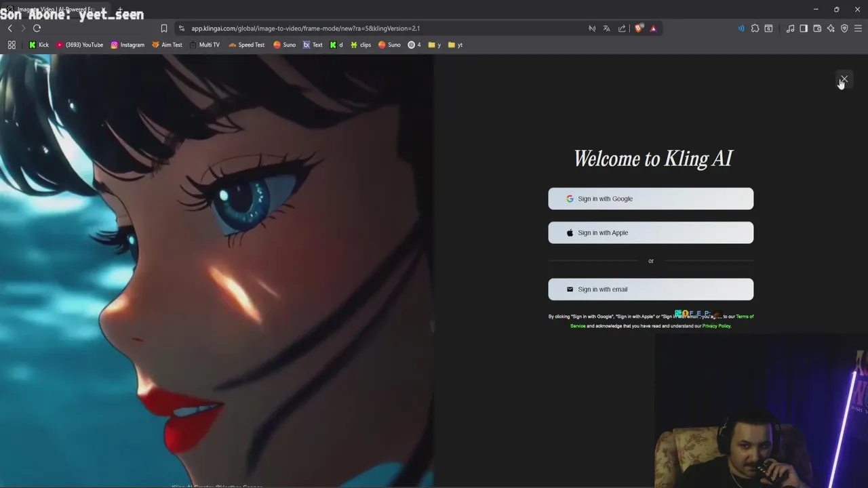Open the browser hamburger menu
The image size is (868, 488).
pos(858,28)
